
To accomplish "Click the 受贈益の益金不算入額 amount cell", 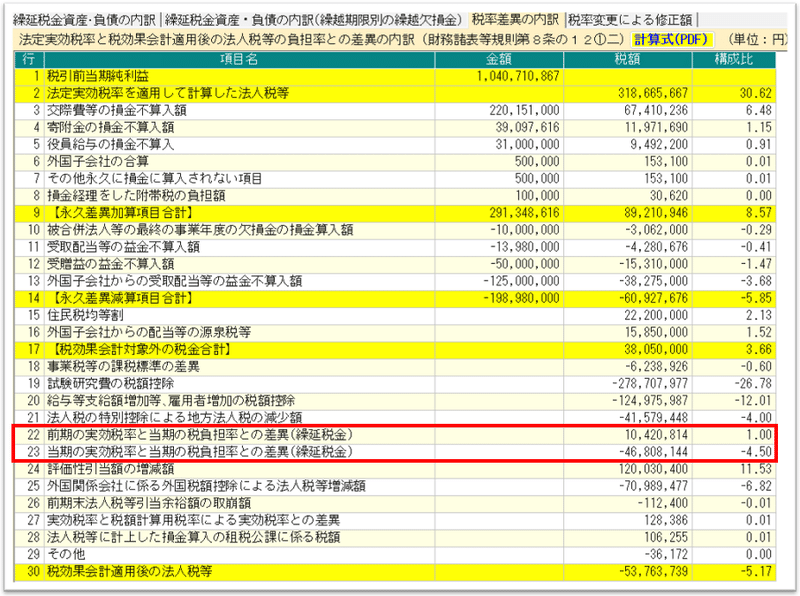I will coord(499,264).
